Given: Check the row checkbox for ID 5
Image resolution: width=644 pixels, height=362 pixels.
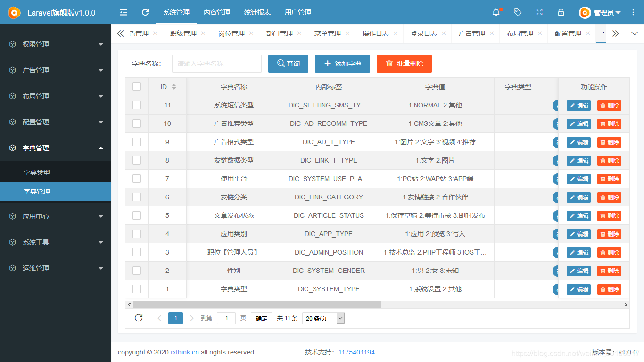Looking at the screenshot, I should (137, 215).
